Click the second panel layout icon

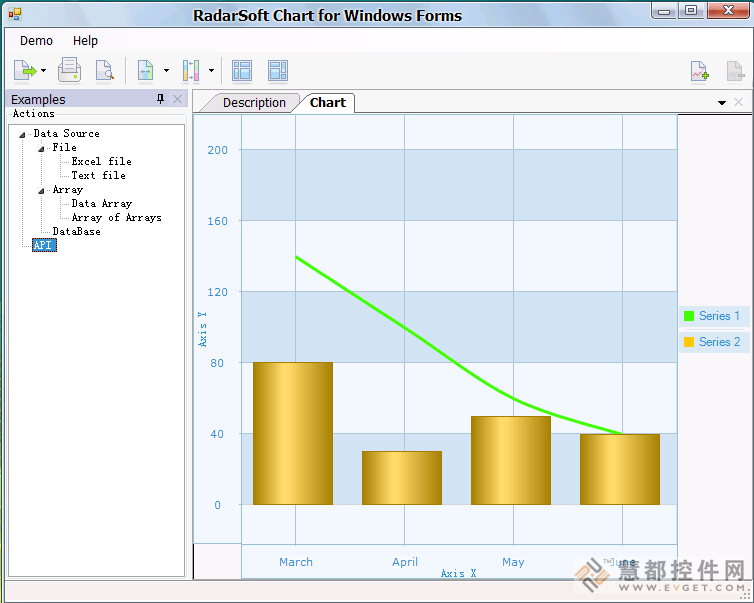point(278,70)
